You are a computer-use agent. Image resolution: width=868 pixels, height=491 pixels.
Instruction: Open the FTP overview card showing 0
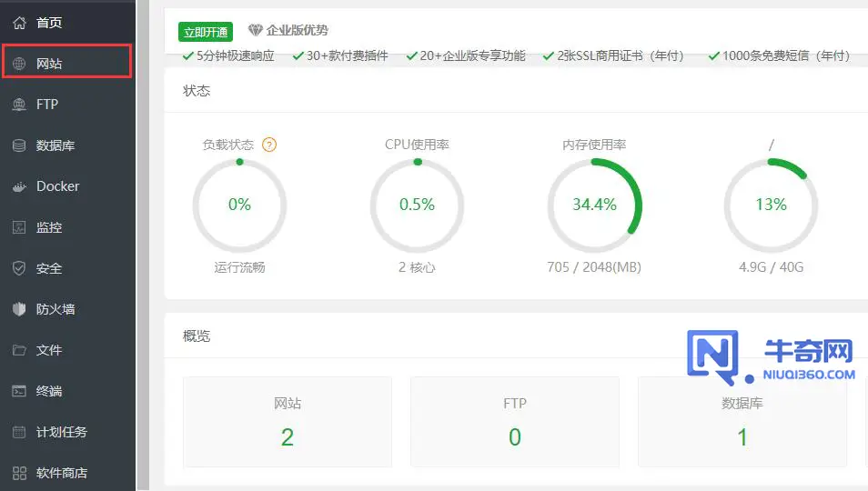point(515,422)
